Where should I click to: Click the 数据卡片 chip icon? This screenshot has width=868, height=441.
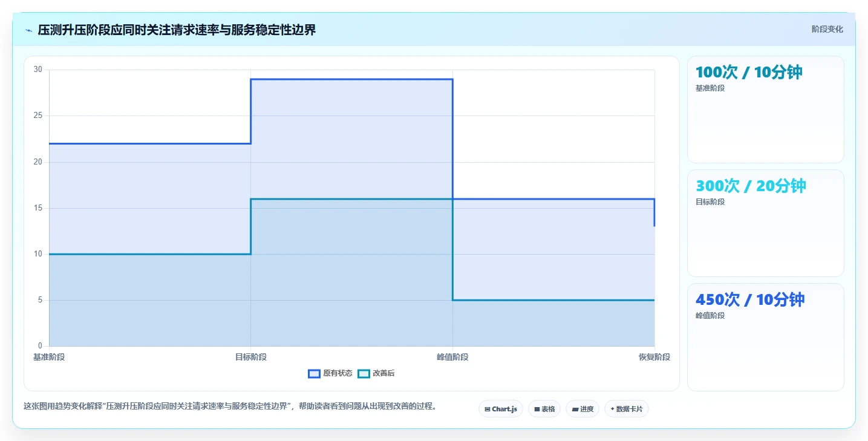pyautogui.click(x=613, y=410)
